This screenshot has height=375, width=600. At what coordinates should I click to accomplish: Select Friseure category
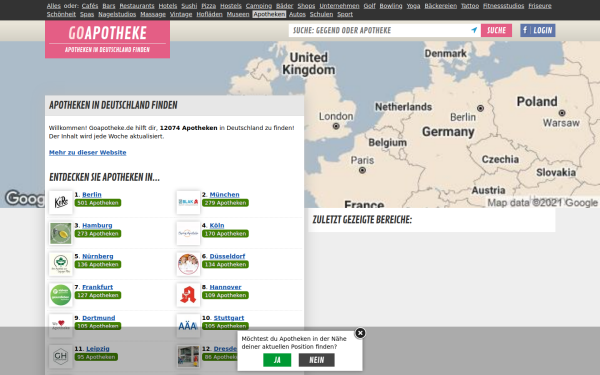click(540, 6)
